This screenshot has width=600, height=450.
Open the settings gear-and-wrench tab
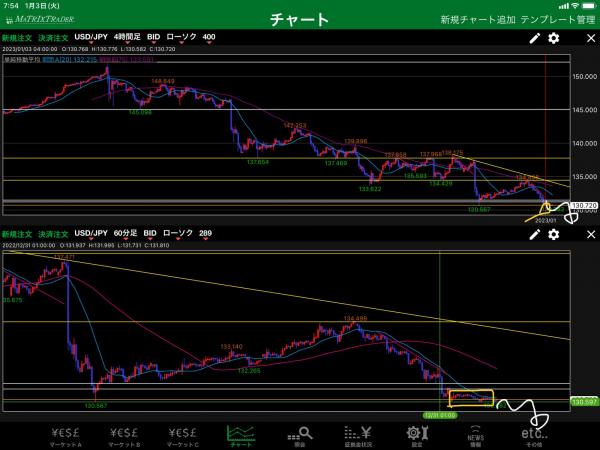(417, 437)
